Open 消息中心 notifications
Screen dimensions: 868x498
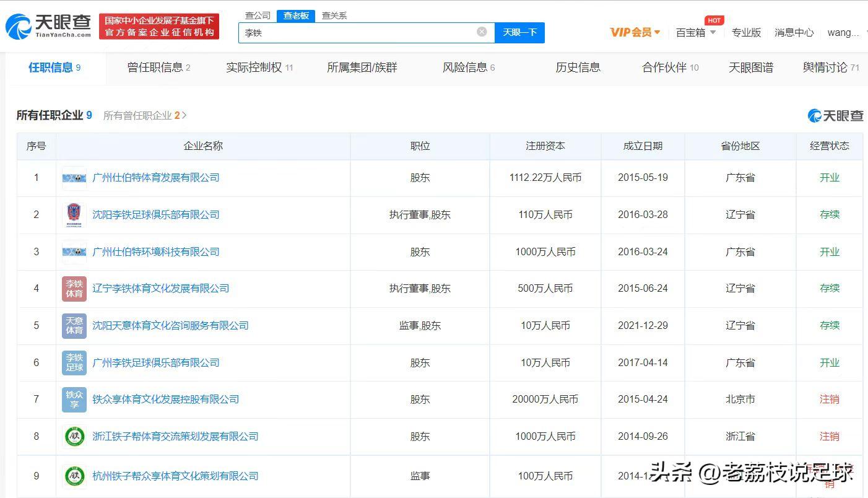pos(794,32)
